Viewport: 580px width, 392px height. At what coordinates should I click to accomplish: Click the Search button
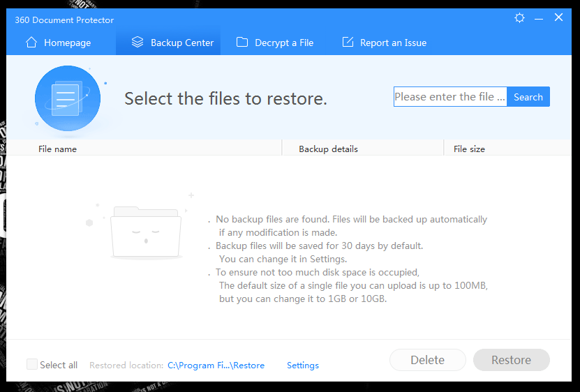coord(528,97)
